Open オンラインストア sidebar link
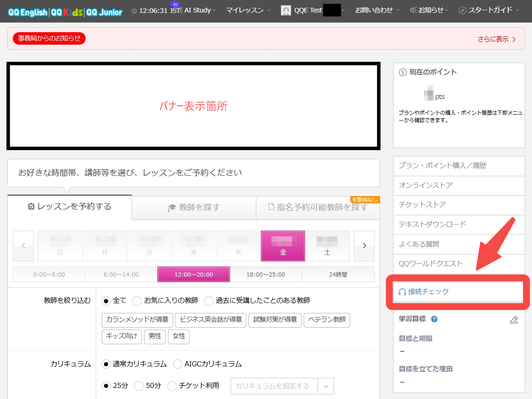This screenshot has width=532, height=399. (x=459, y=185)
